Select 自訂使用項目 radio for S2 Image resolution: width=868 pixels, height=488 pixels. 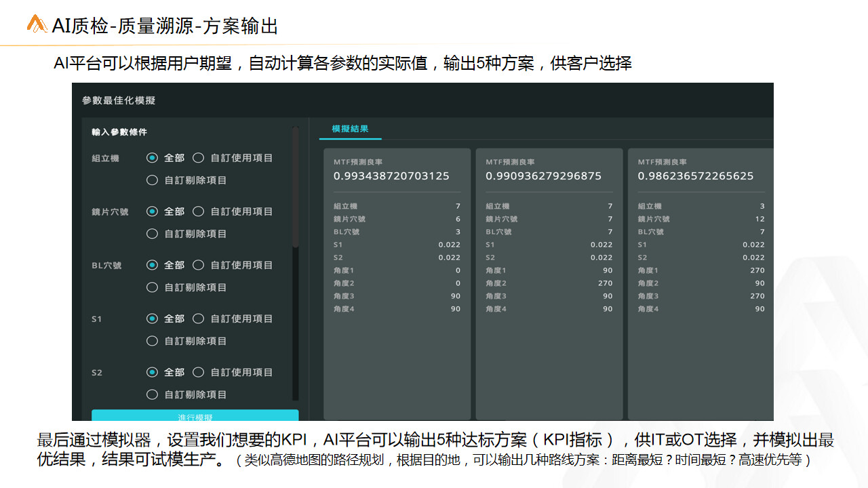tap(198, 372)
